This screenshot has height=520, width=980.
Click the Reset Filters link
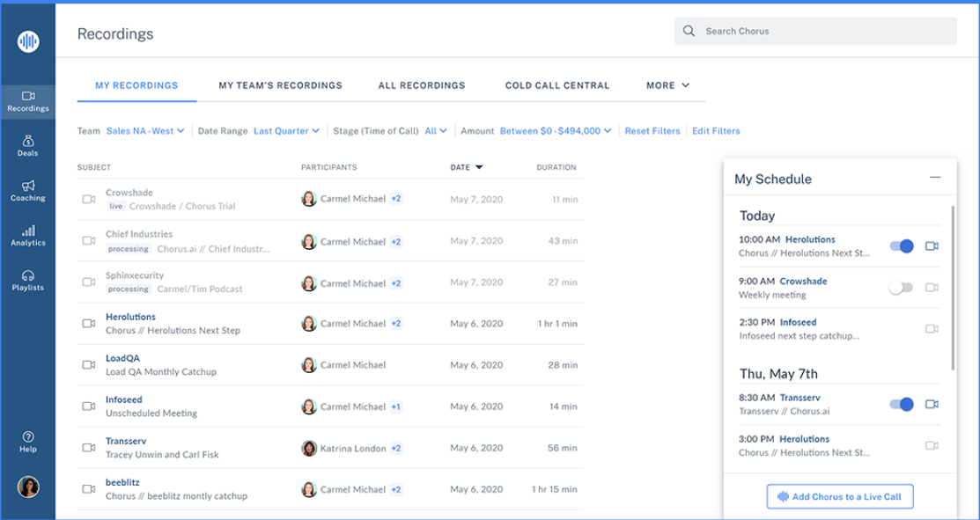click(x=652, y=131)
